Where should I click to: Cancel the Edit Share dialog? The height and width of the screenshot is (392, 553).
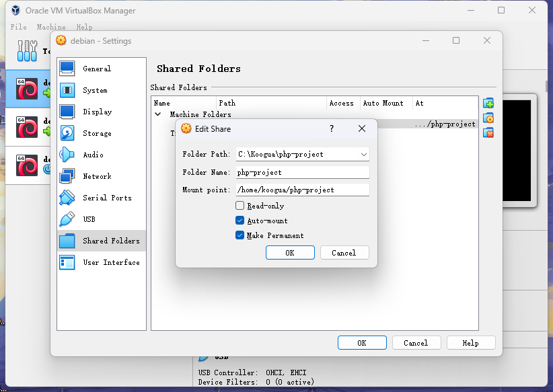[344, 253]
